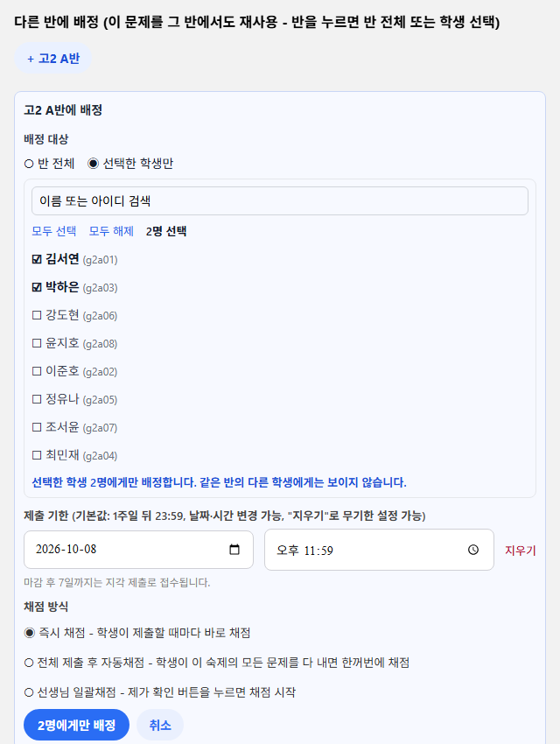Screen dimensions: 560x744
Task: Open the clock icon in time field
Action: 473,550
